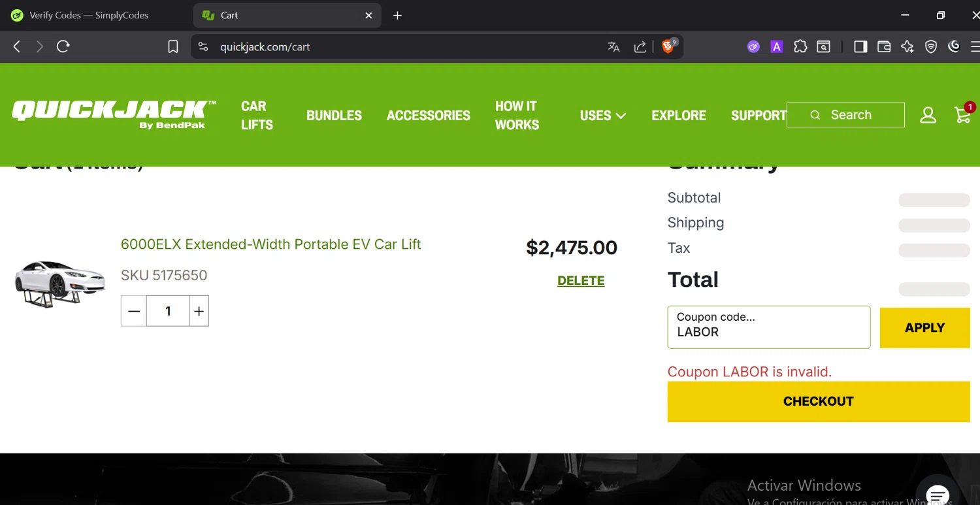
Task: Select the Cart browser tab
Action: 287,15
